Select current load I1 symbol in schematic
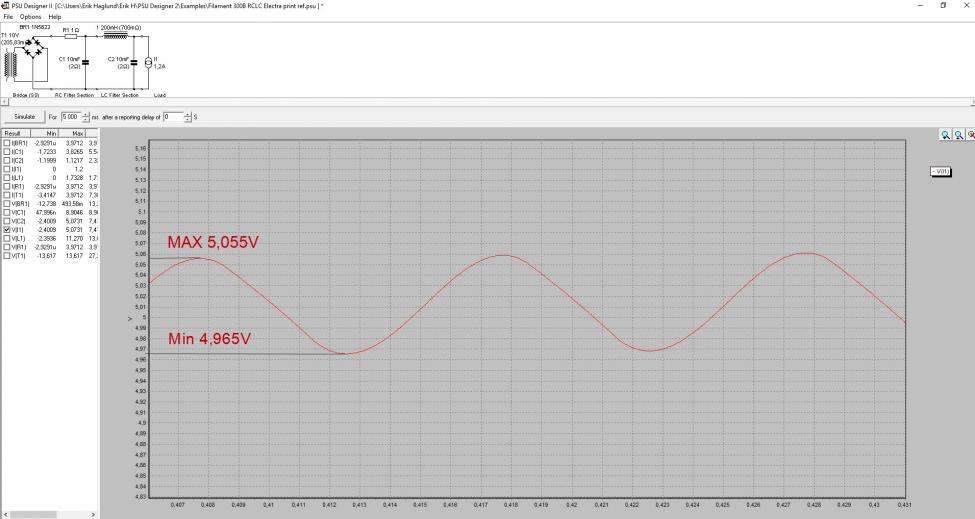975x519 pixels. coord(148,62)
